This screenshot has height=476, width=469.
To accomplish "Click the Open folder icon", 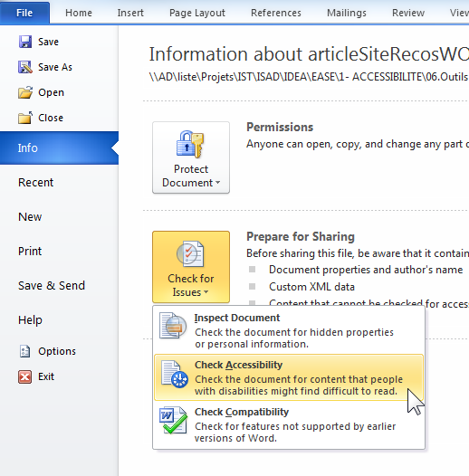I will coord(25,92).
